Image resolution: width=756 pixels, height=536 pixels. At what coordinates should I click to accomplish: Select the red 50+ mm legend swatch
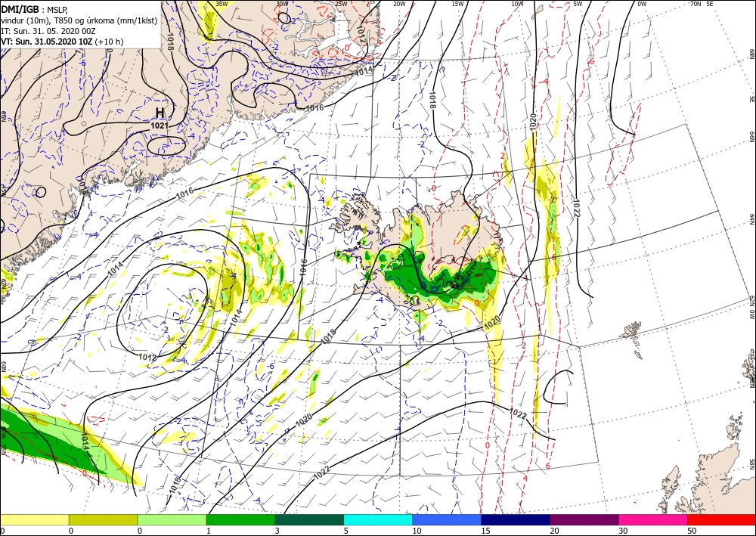[722, 519]
